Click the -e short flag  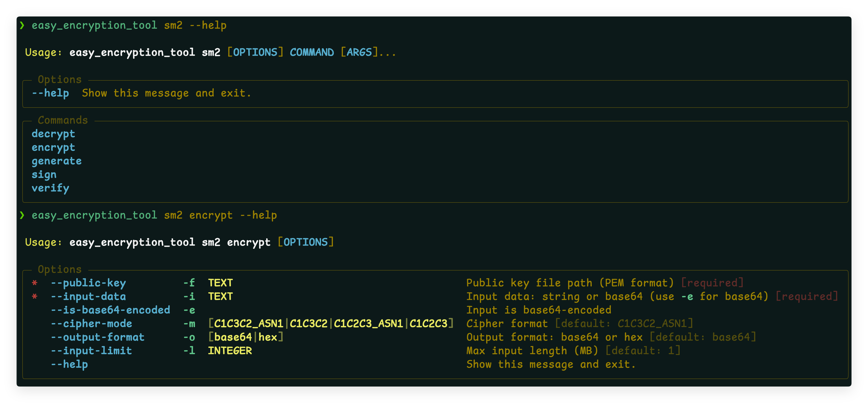click(x=189, y=310)
